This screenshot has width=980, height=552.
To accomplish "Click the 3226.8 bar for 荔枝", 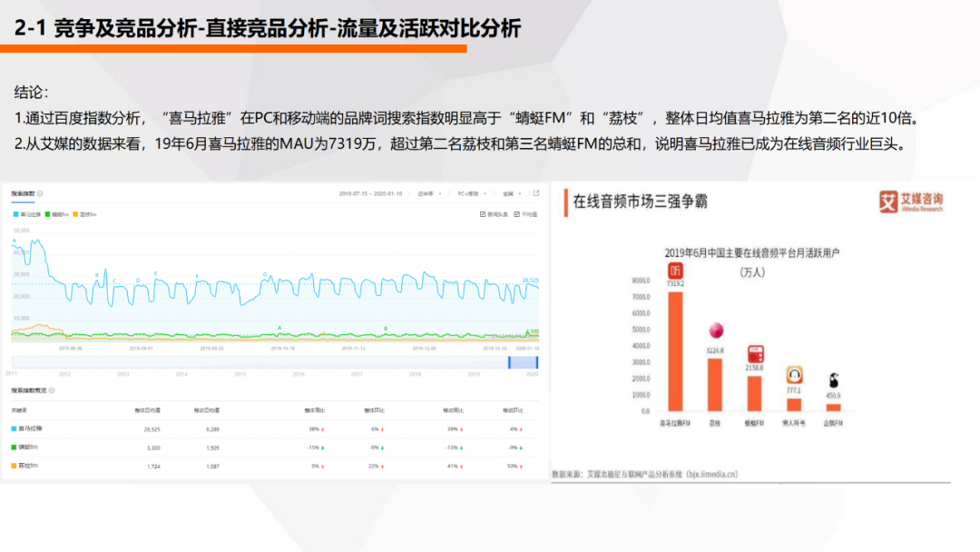I will pyautogui.click(x=715, y=384).
